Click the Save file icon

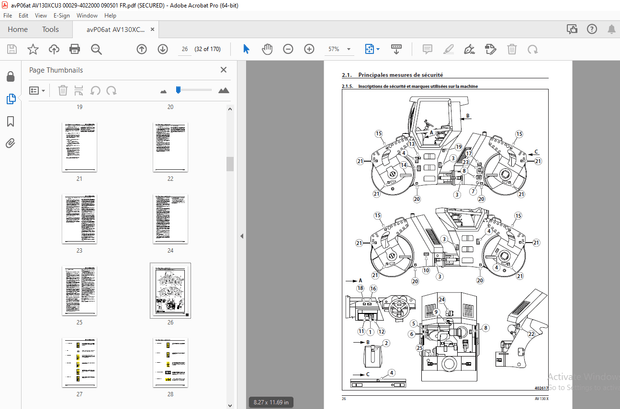(12, 49)
